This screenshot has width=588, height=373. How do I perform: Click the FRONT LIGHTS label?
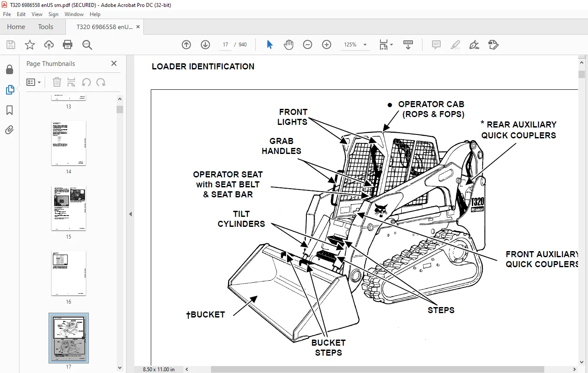[292, 117]
